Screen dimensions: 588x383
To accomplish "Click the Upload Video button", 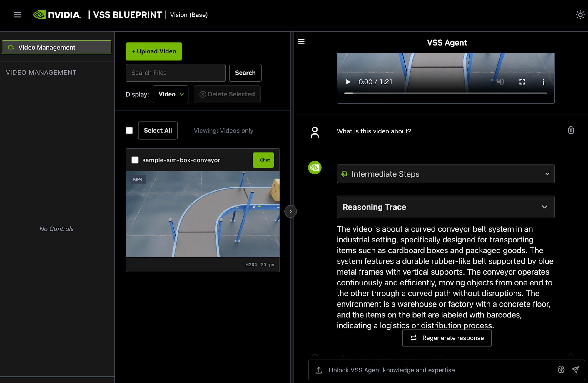I will tap(154, 51).
